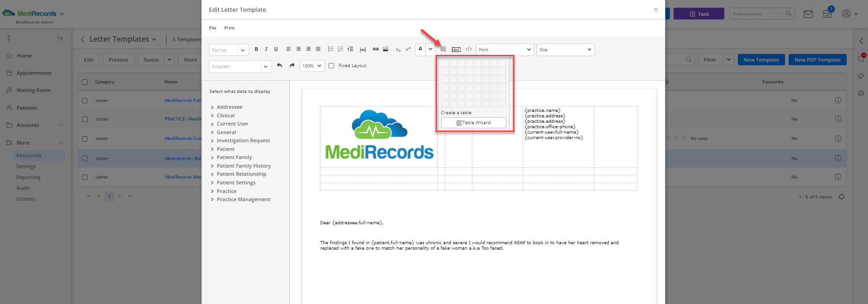868x304 pixels.
Task: Redo the last undone edit
Action: tap(292, 66)
